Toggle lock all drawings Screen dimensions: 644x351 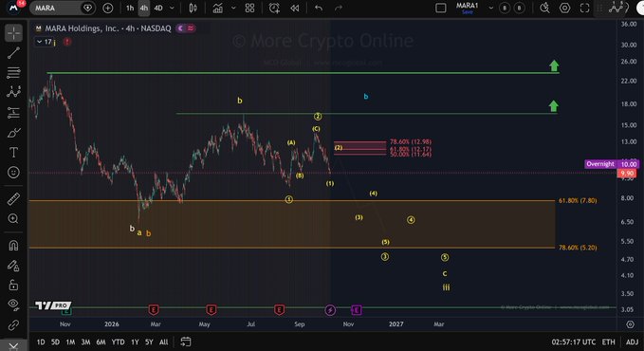(13, 285)
